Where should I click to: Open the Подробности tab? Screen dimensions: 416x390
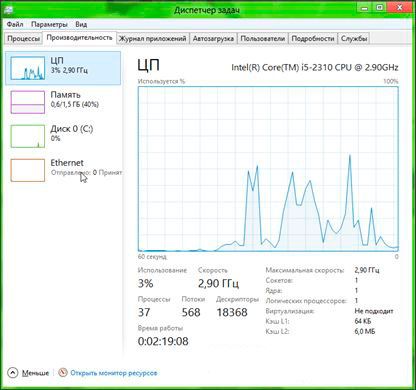click(313, 39)
